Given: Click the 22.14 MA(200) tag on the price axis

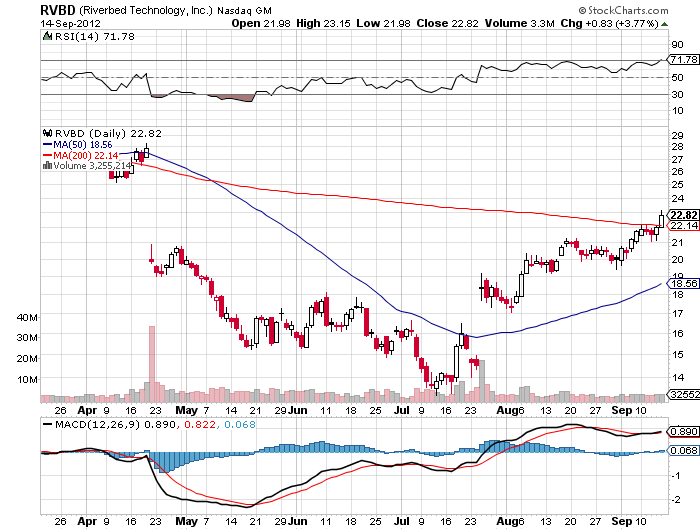Looking at the screenshot, I should pos(684,225).
